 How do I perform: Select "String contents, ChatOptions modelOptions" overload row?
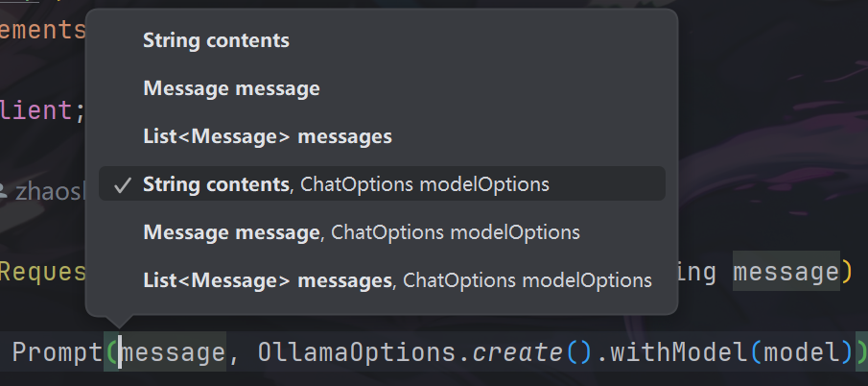pos(346,184)
